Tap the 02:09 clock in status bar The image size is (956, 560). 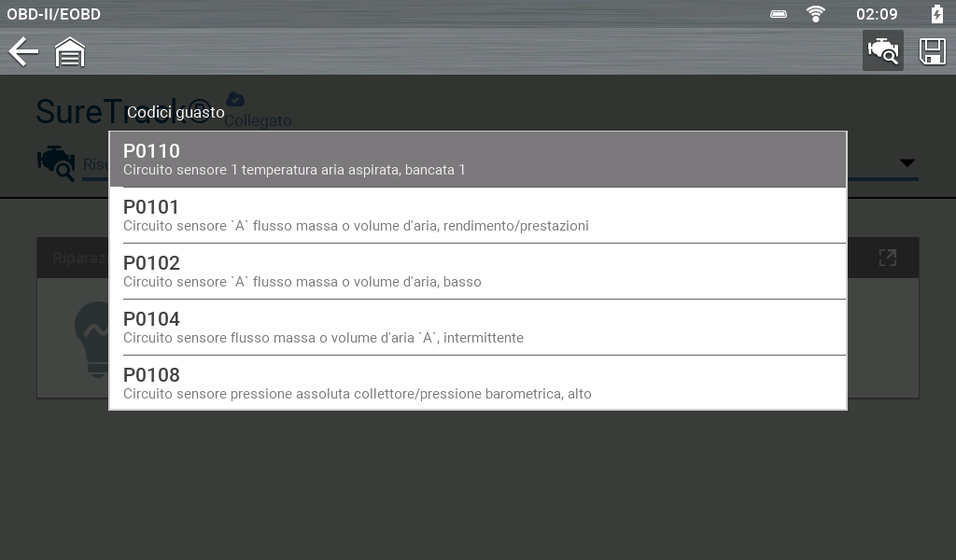point(877,14)
